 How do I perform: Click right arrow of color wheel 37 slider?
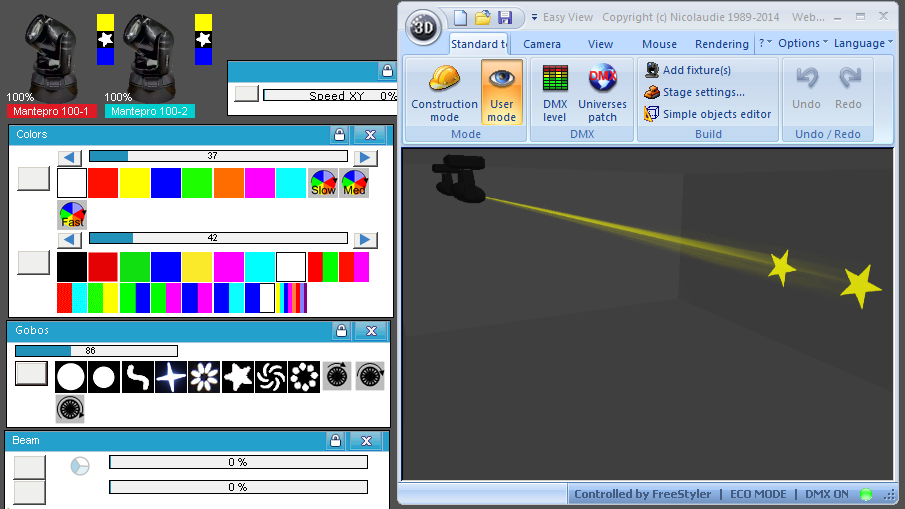click(x=365, y=158)
